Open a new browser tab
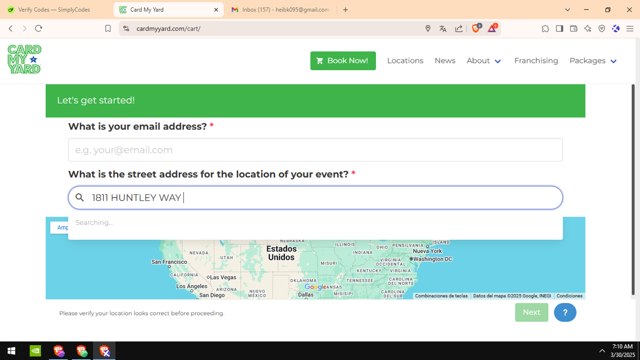The width and height of the screenshot is (640, 360). pyautogui.click(x=345, y=9)
